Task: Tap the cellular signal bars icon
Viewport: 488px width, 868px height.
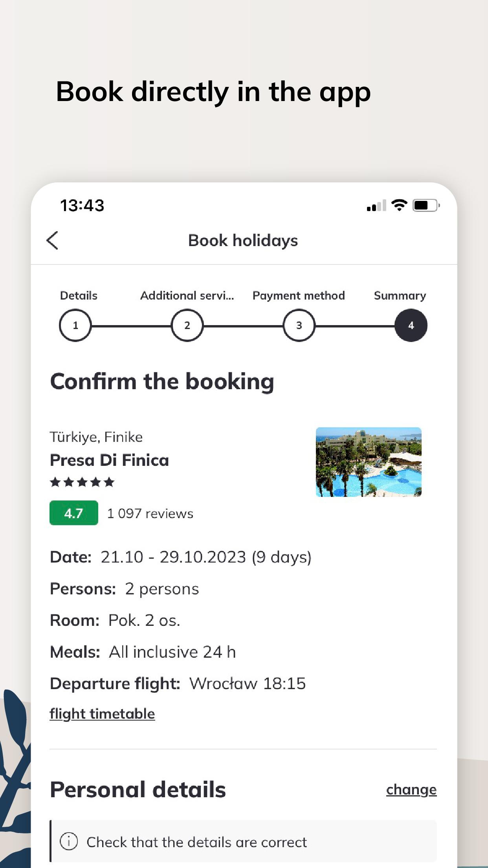Action: point(376,206)
